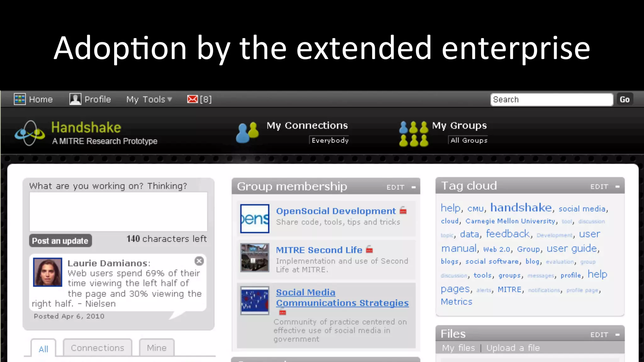
Task: Open the mail envelope icon with 8 messages
Action: [x=192, y=99]
